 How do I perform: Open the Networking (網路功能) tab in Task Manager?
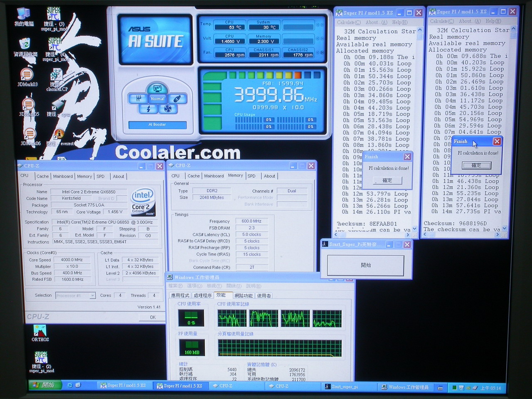(243, 296)
